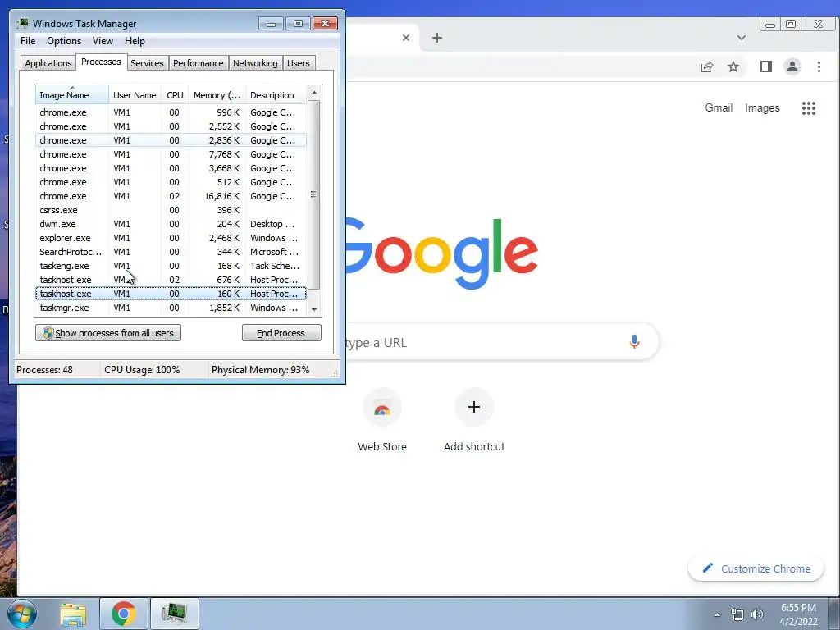Select chrome.exe using 996 K memory
Viewport: 840px width, 630px height.
coord(171,112)
